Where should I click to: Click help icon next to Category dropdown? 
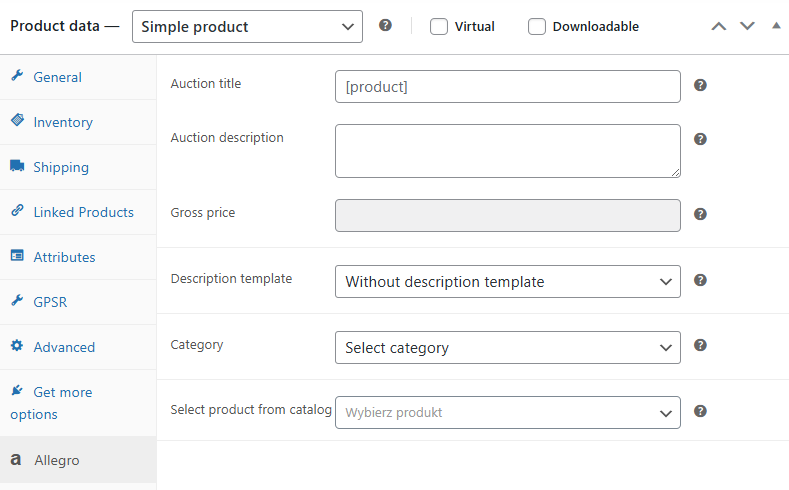click(700, 345)
